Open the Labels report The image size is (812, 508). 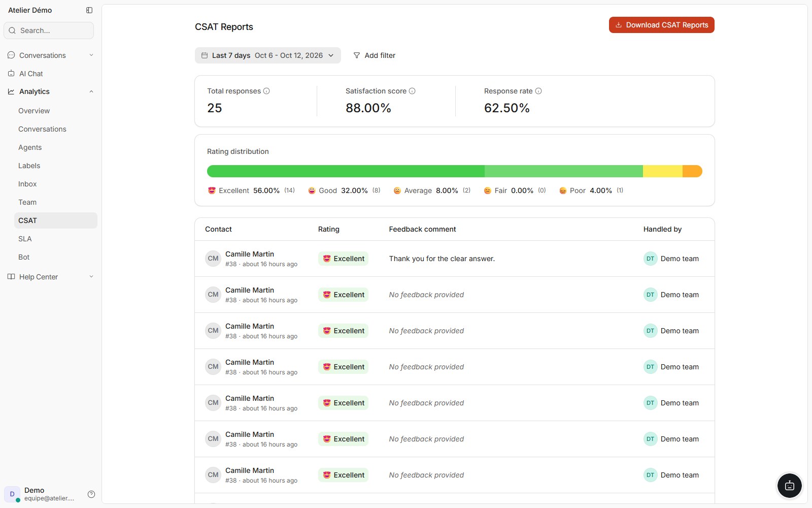pos(55,166)
